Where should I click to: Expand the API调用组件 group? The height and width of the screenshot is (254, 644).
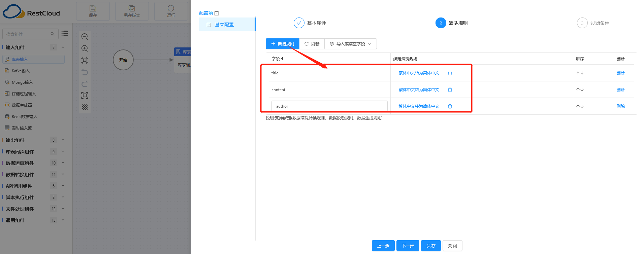pos(63,186)
